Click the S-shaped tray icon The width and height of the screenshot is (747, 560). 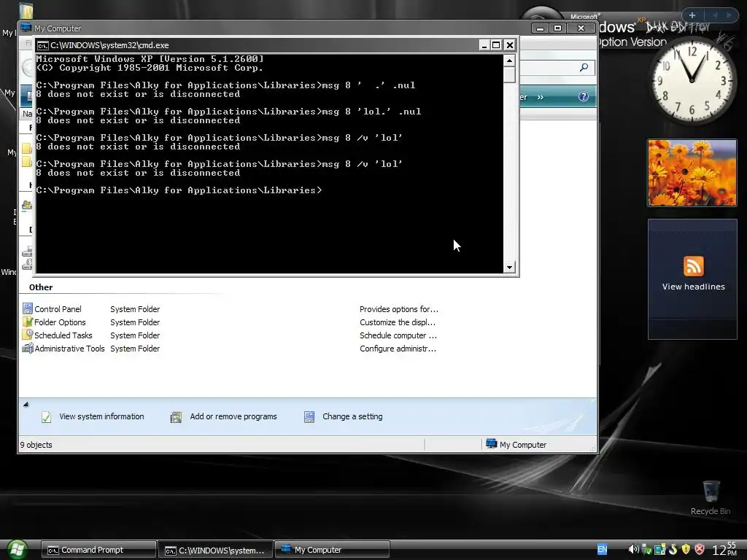coord(673,550)
